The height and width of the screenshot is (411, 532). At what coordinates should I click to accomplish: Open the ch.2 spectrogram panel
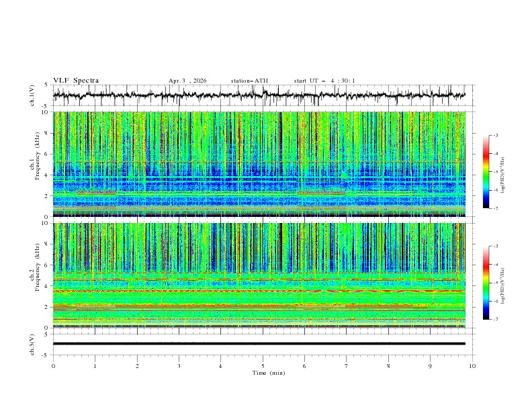coord(259,275)
